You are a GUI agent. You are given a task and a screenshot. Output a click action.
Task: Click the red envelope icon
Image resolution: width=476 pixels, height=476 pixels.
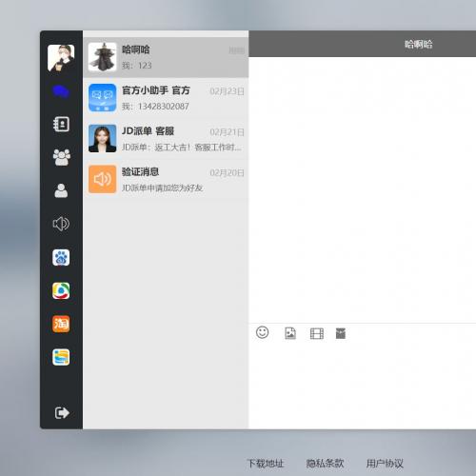341,333
